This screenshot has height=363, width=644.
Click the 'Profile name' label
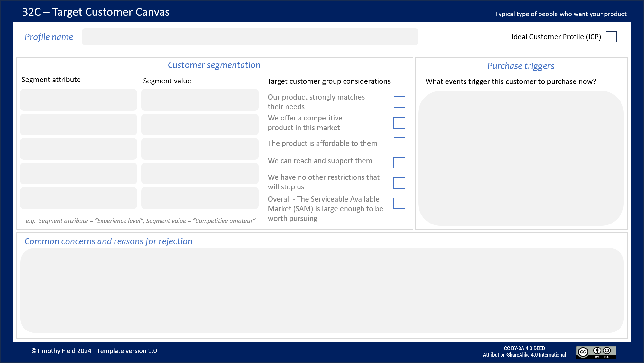point(49,37)
